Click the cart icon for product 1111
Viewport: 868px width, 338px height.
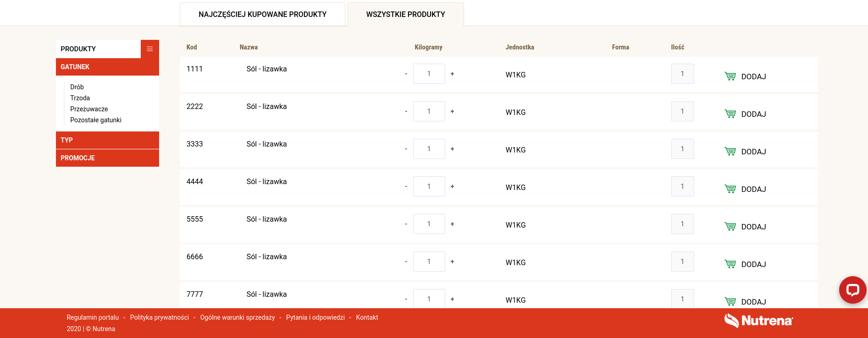pyautogui.click(x=730, y=76)
